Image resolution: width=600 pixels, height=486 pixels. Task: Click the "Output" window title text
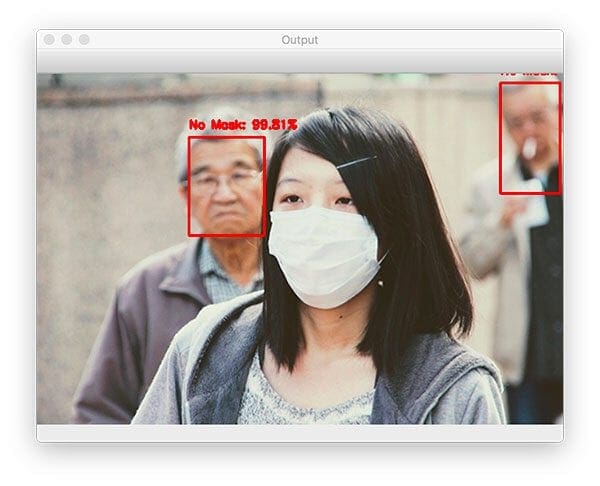pyautogui.click(x=300, y=40)
